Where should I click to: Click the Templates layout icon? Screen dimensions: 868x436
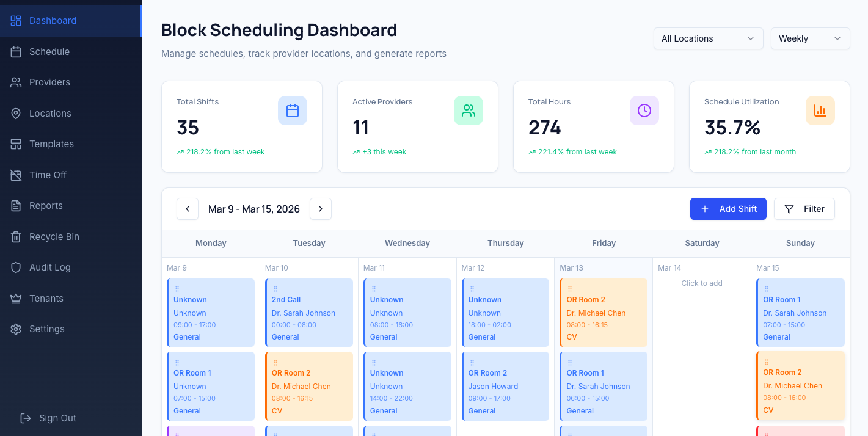(x=16, y=144)
